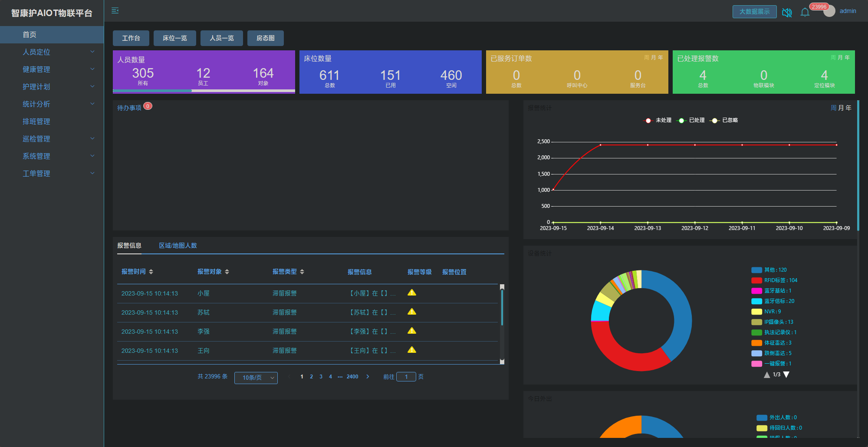868x447 pixels.
Task: Click the warning icon in 王向 row
Action: pyautogui.click(x=412, y=350)
